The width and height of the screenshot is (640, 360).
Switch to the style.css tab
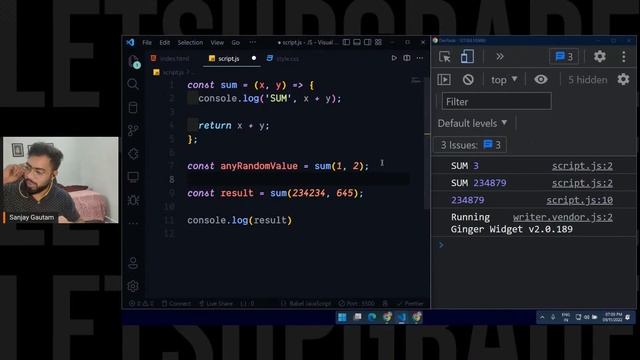point(283,59)
